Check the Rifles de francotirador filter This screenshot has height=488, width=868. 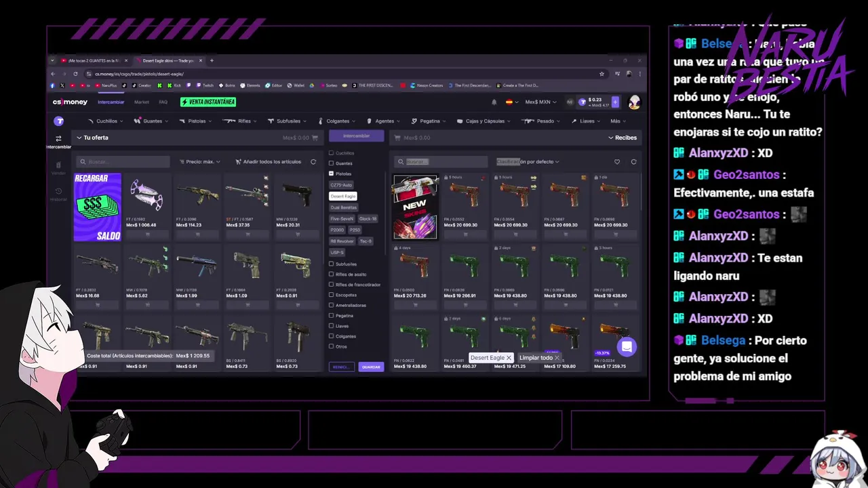point(331,285)
